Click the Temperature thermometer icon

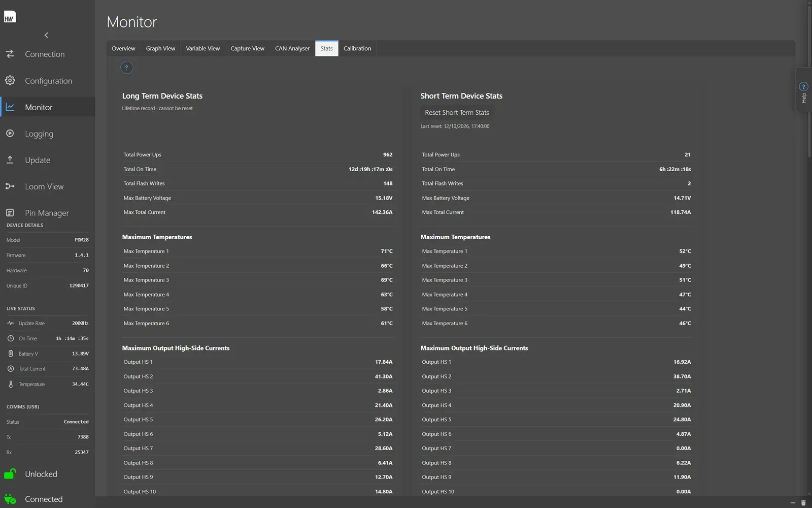click(x=11, y=384)
